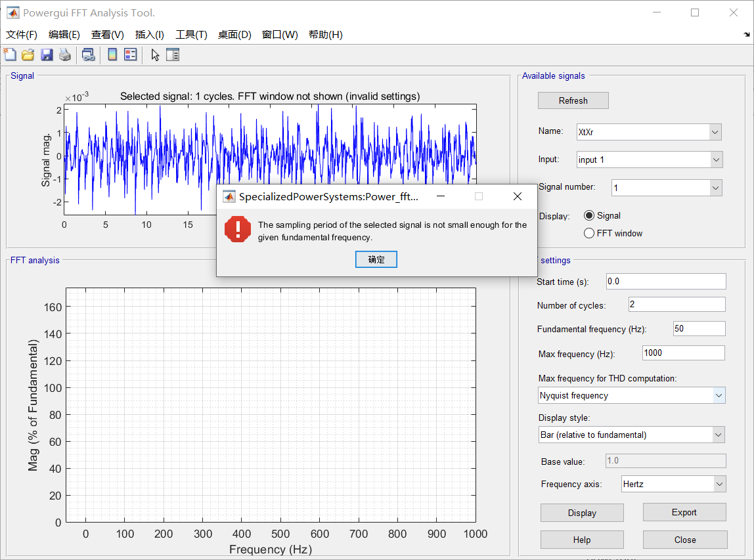Click the Display button
This screenshot has height=560, width=754.
tap(582, 513)
